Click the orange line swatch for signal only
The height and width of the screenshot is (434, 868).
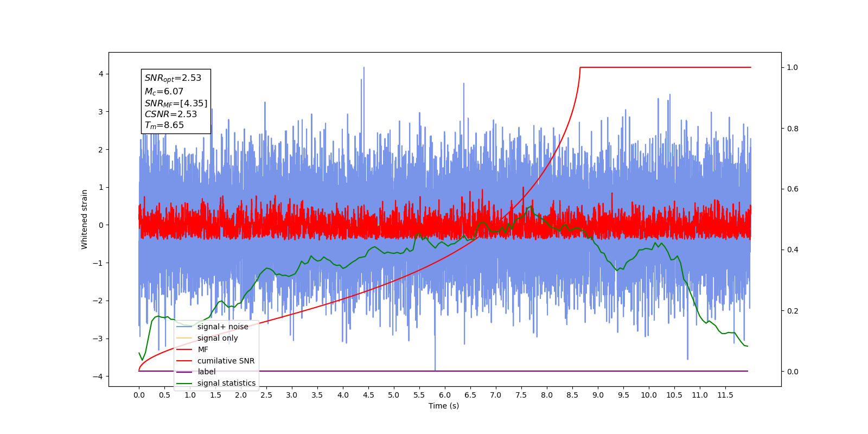coord(184,338)
